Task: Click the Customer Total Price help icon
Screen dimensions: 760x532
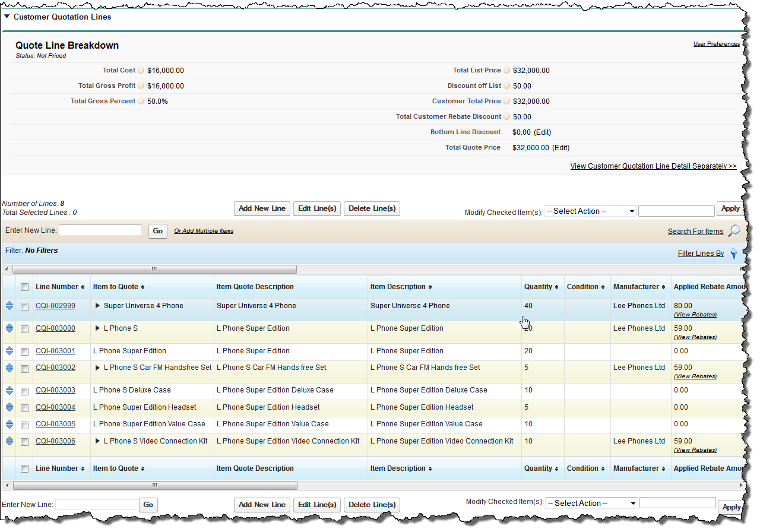Action: point(507,102)
